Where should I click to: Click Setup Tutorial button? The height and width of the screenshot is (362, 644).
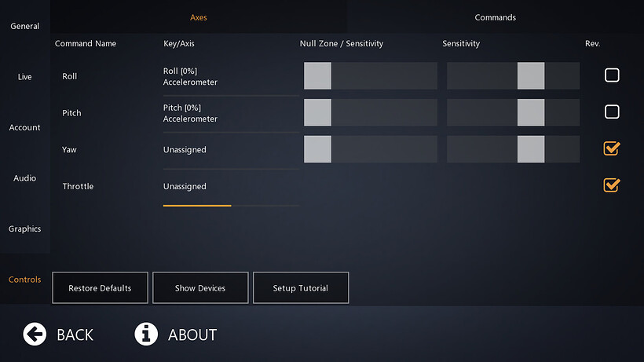[x=301, y=287]
